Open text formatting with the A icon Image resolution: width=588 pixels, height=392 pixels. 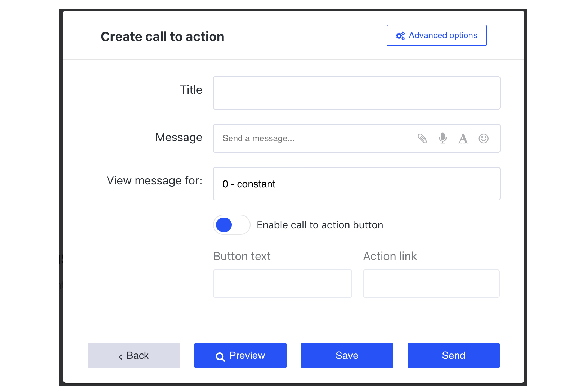[x=463, y=138]
